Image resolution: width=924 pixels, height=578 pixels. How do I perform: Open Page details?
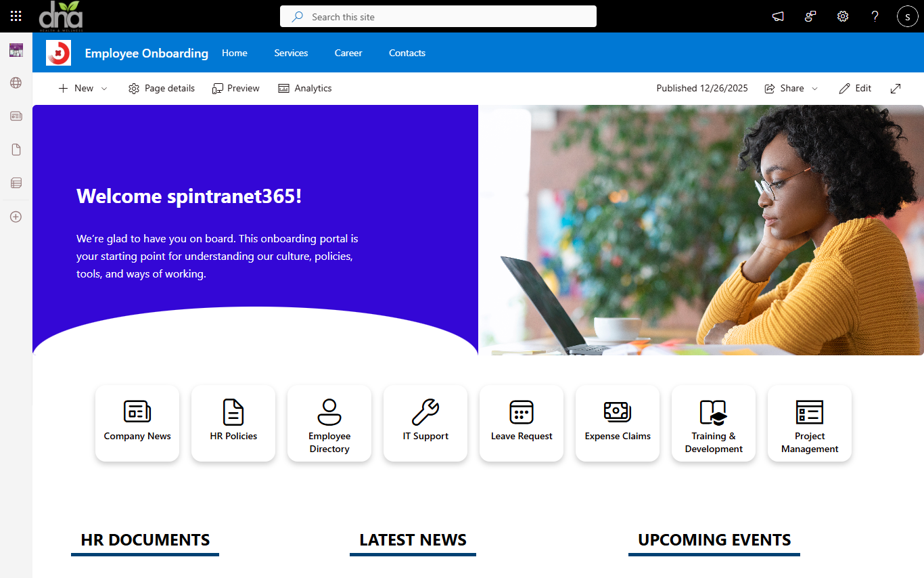click(x=161, y=88)
